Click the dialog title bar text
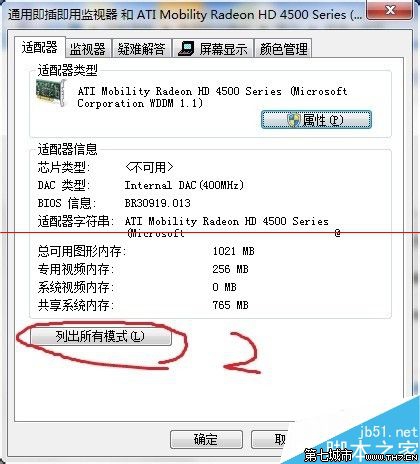Screen dimensions: 420x464 coord(185,15)
